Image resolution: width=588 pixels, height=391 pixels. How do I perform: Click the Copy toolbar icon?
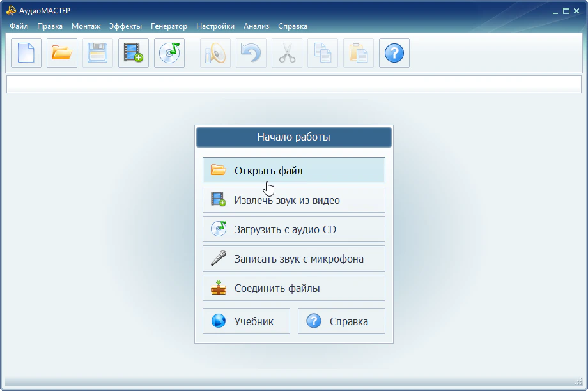[323, 53]
